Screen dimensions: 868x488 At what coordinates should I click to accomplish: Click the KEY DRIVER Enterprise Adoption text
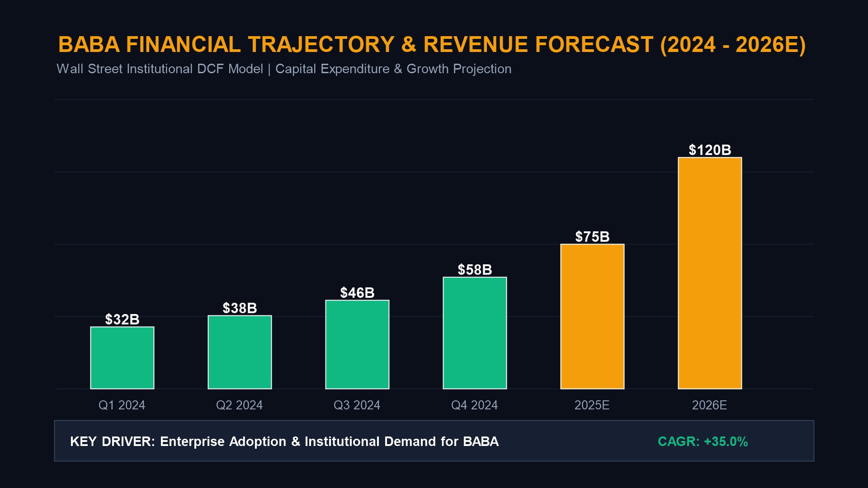click(284, 441)
